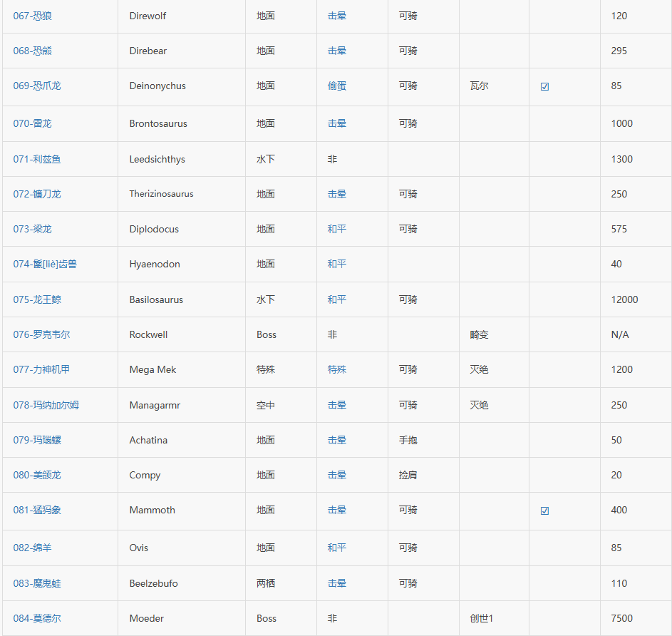The height and width of the screenshot is (636, 672).
Task: Open the 070-雷龙 creature link
Action: [33, 123]
